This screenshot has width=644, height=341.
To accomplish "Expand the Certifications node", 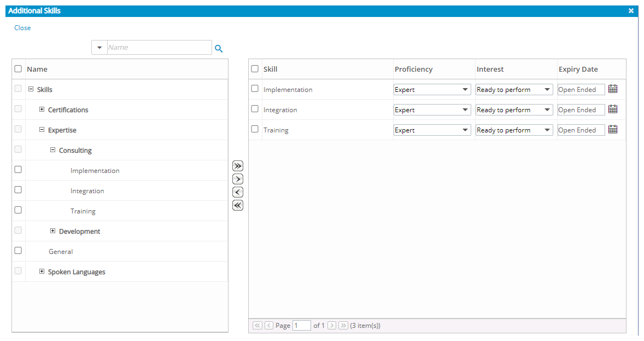I will pos(42,109).
